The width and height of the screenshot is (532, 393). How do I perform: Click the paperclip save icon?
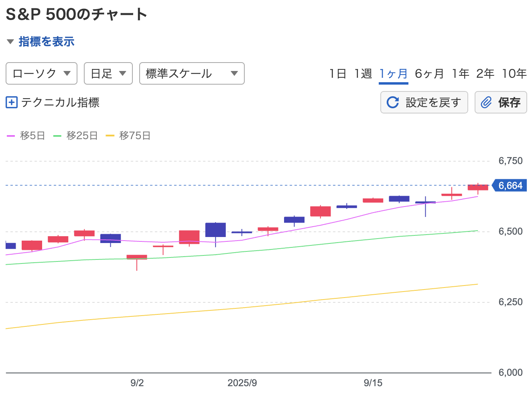(x=486, y=102)
